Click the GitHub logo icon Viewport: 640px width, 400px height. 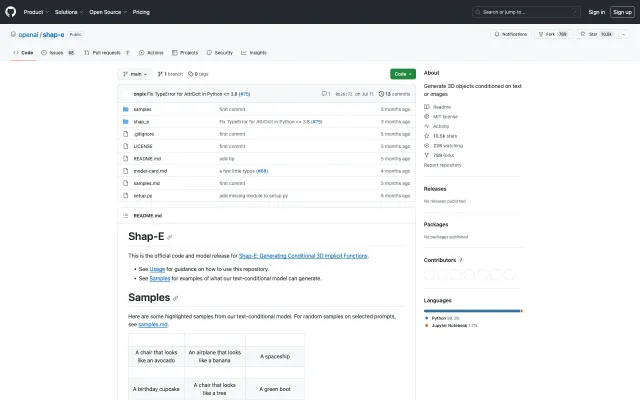[12, 12]
